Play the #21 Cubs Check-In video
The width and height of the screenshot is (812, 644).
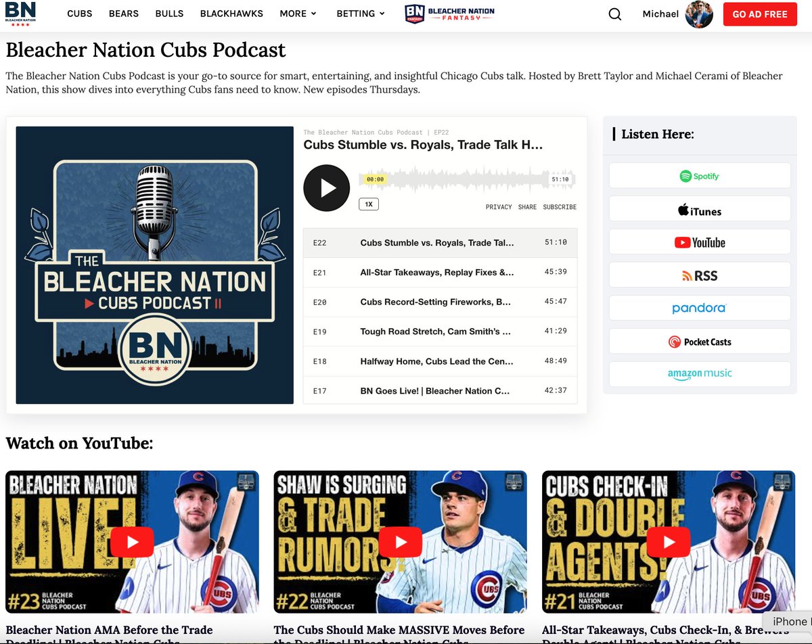point(669,542)
